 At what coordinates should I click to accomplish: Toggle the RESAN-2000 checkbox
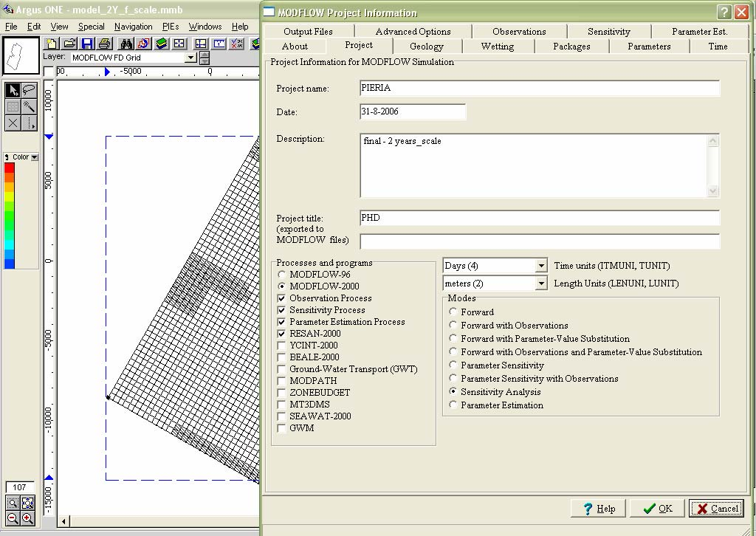[281, 333]
